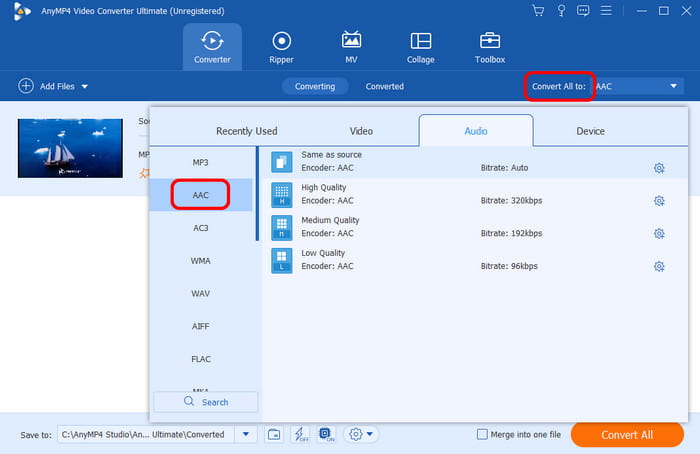Click the High Quality profile icon

pos(282,195)
